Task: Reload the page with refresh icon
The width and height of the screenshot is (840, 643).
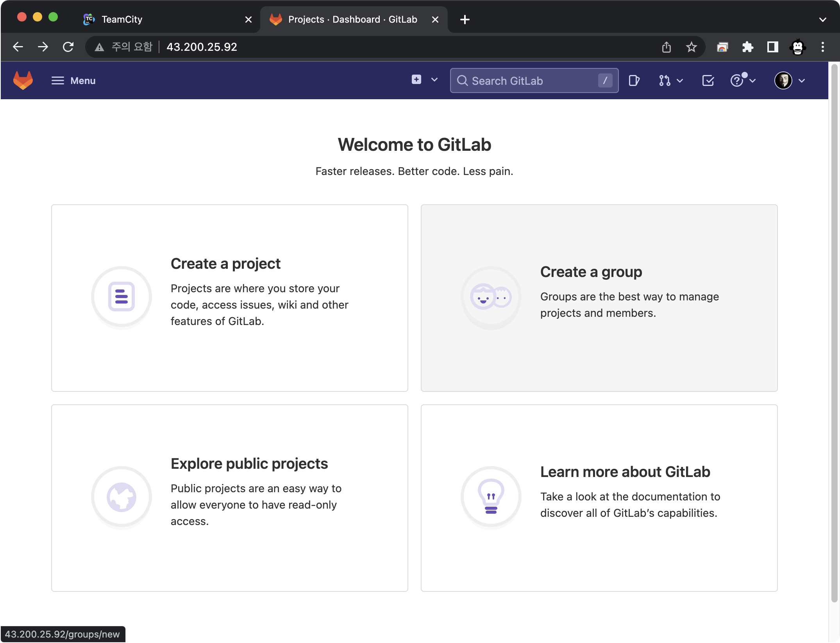Action: tap(68, 47)
